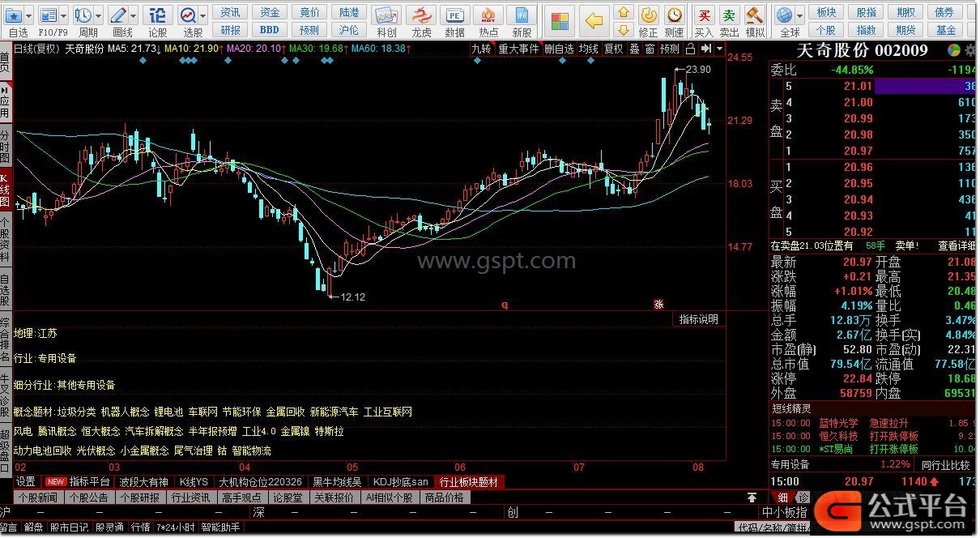Expand the 自选 dropdown arrow
The image size is (980, 538).
click(29, 15)
